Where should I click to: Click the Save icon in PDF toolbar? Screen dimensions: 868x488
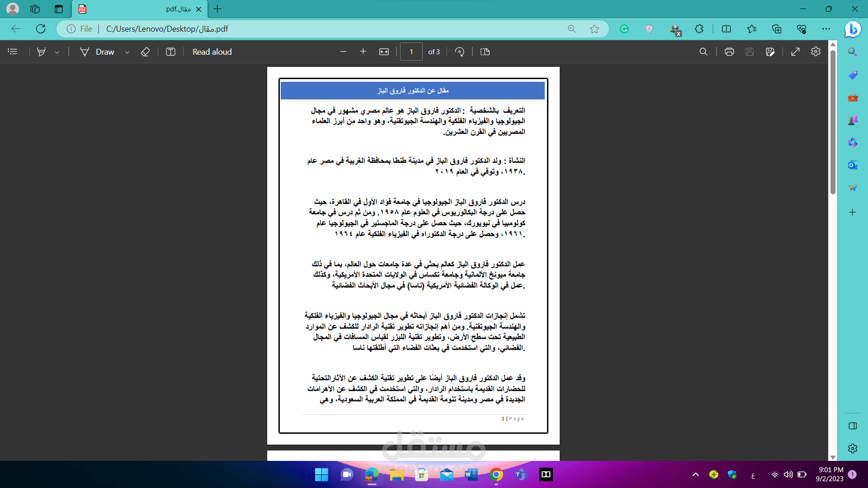(750, 52)
